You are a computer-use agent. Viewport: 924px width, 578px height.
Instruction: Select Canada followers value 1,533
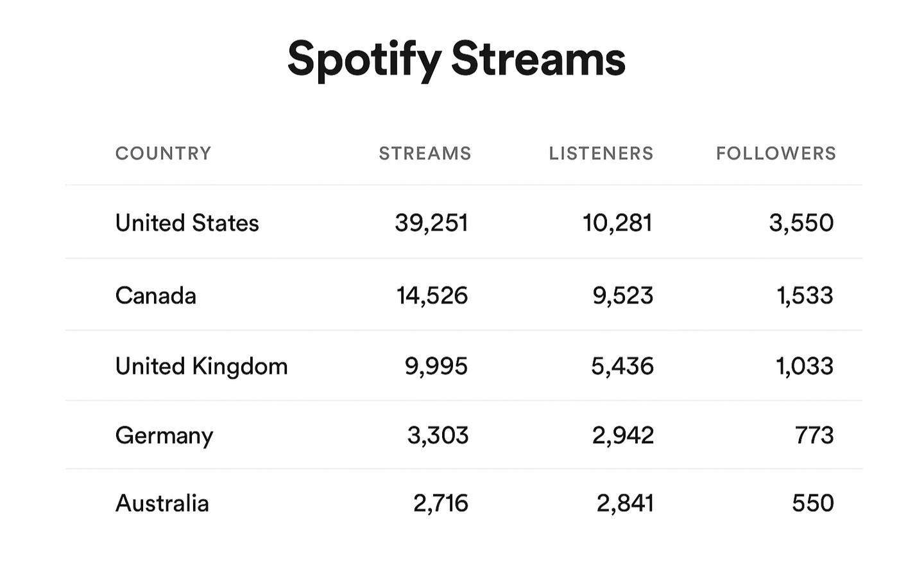[805, 295]
